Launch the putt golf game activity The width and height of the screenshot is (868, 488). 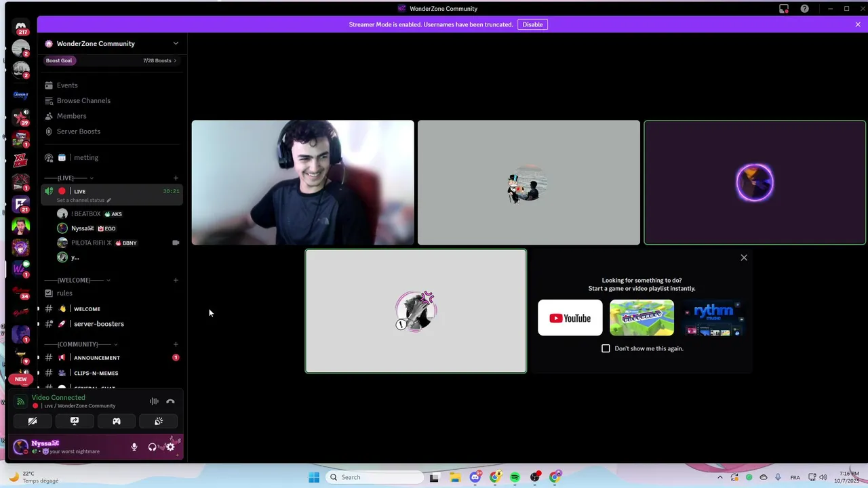[642, 318]
